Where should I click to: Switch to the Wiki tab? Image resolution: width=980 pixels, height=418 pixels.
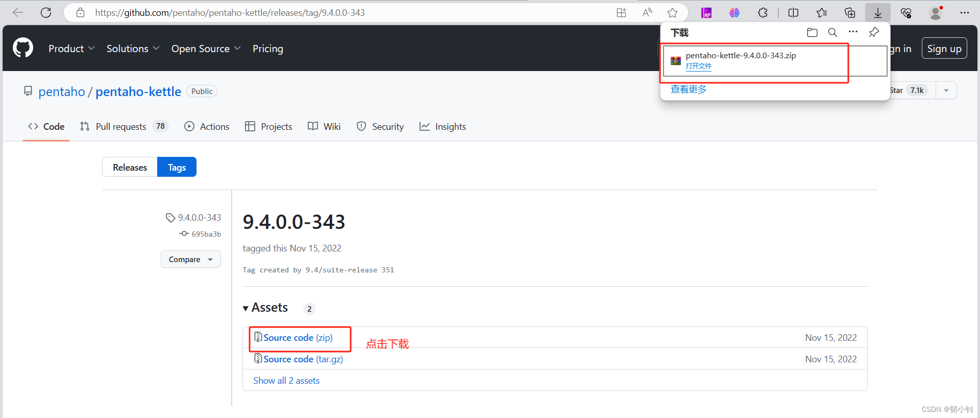pyautogui.click(x=324, y=126)
